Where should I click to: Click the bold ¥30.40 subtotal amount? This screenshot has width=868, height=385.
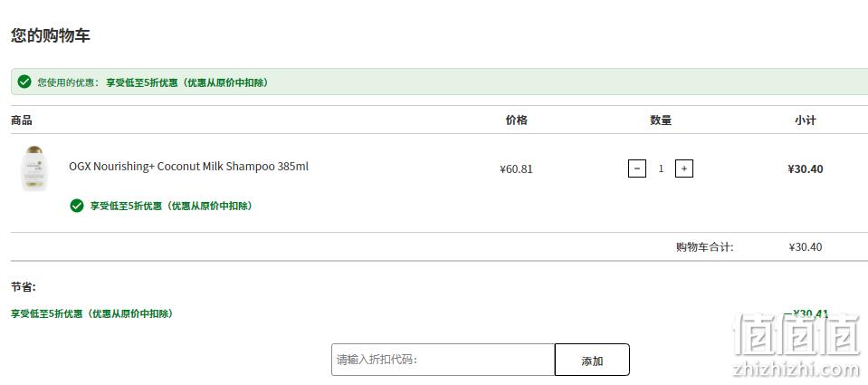pyautogui.click(x=806, y=169)
